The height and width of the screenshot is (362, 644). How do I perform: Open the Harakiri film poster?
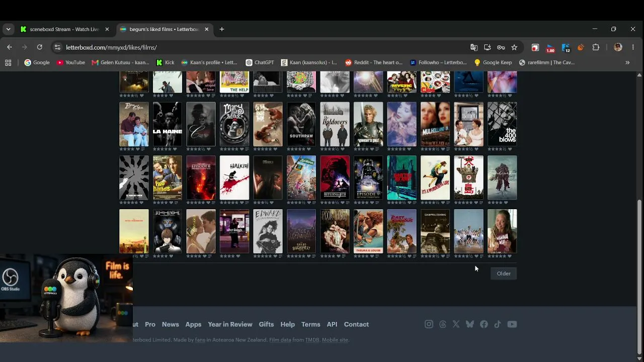(234, 178)
